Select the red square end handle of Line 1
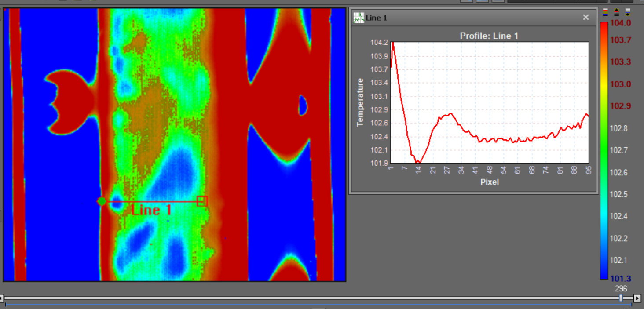This screenshot has width=644, height=309. point(202,201)
